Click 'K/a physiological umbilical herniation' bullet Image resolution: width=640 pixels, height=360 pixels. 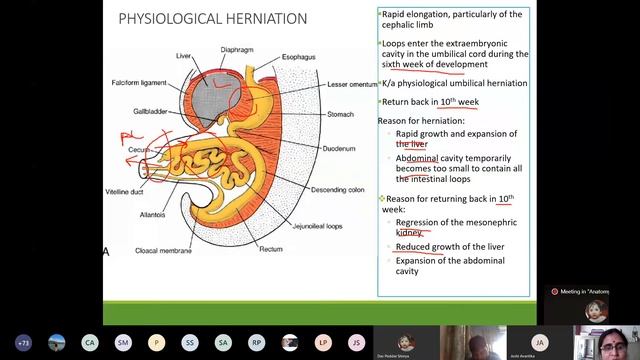[454, 83]
